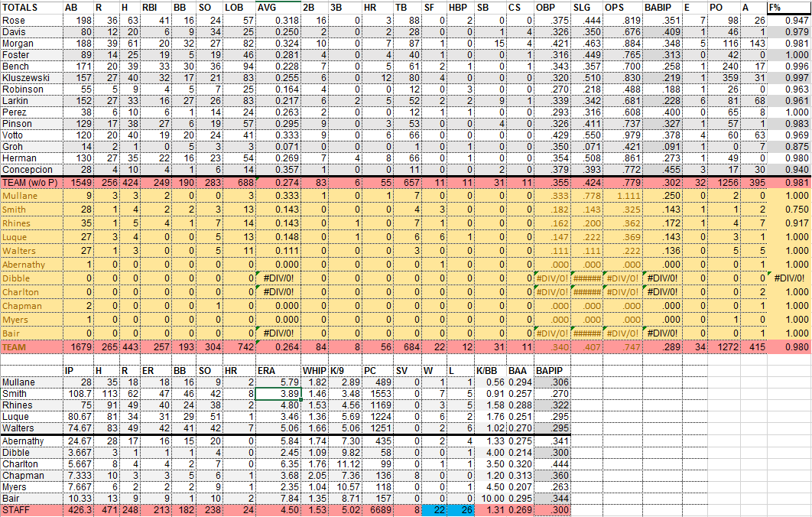The width and height of the screenshot is (812, 517).
Task: Select the BABIP column header
Action: click(662, 7)
